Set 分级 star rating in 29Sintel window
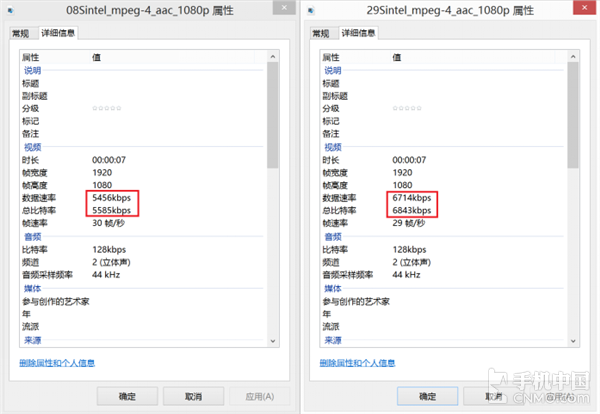 [407, 108]
